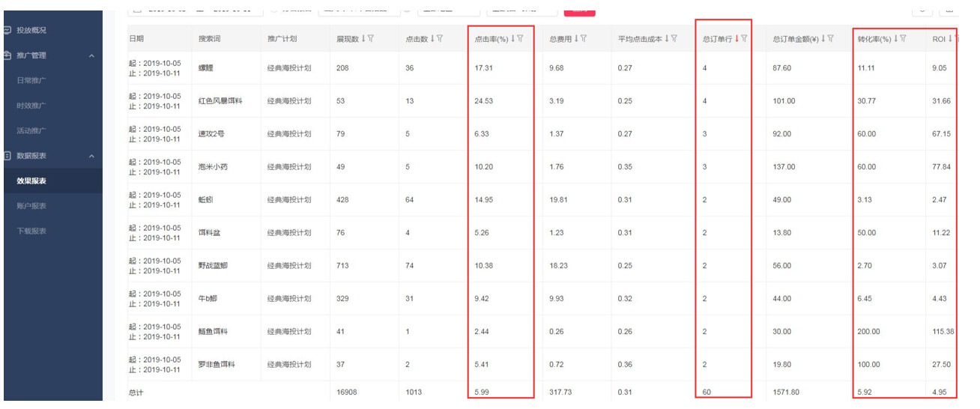
Task: Click the 推广管理 briefcase icon
Action: [7, 55]
